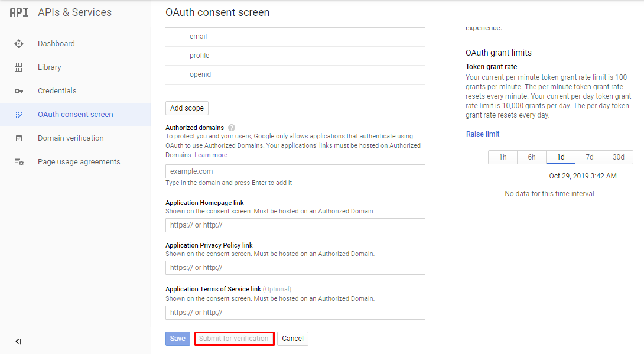
Task: Click the OAuth consent screen page heading
Action: pos(217,12)
